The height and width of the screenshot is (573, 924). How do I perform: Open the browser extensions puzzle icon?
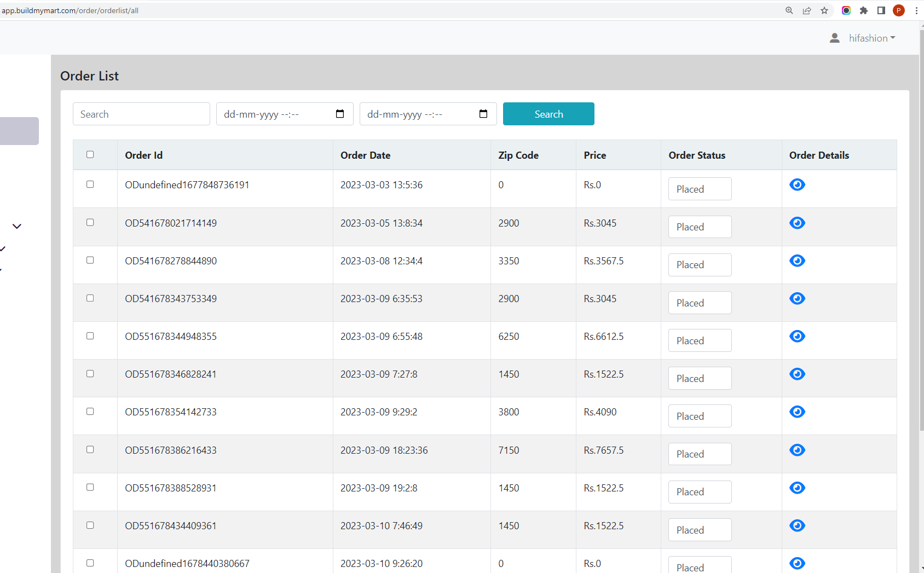pos(864,10)
